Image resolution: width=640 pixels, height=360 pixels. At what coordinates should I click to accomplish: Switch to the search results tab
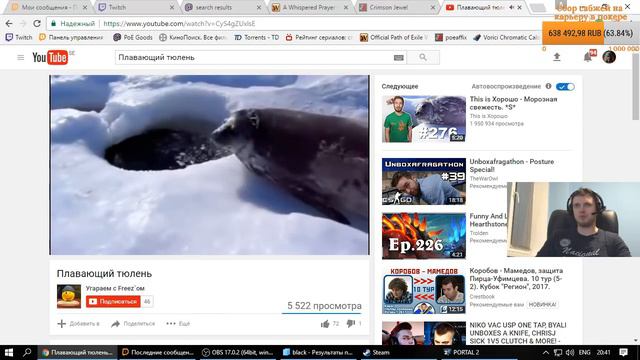click(x=222, y=7)
